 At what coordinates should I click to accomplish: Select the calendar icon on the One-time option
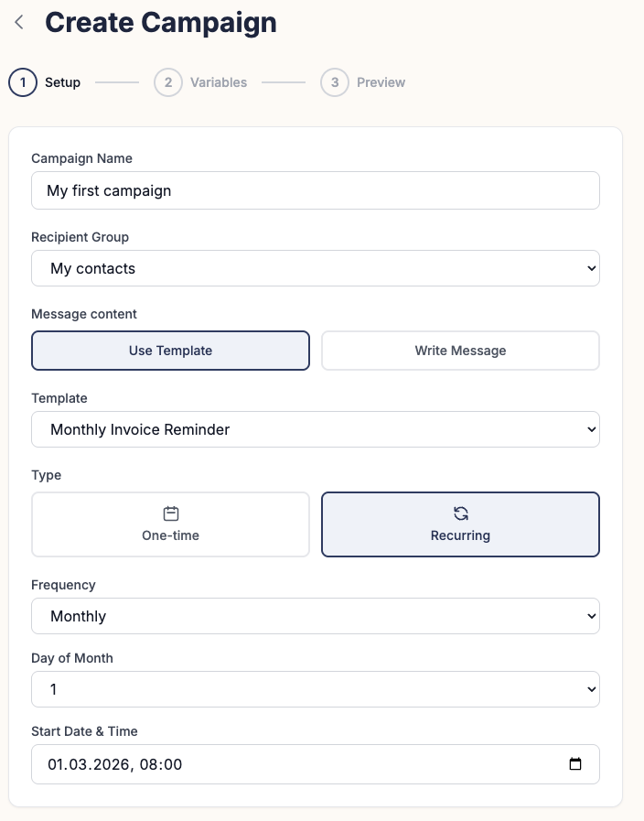(170, 513)
